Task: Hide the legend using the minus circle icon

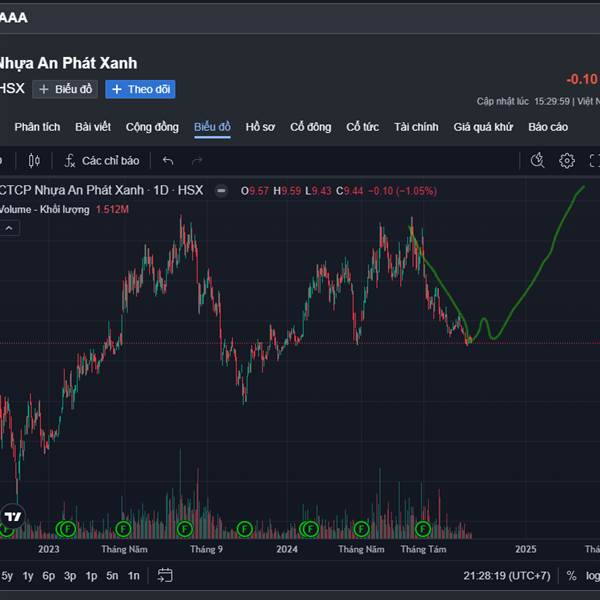Action: click(221, 191)
